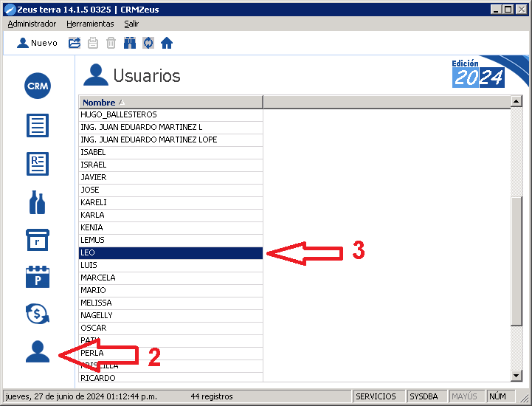Select user ISRAEL
The image size is (532, 406).
point(171,165)
